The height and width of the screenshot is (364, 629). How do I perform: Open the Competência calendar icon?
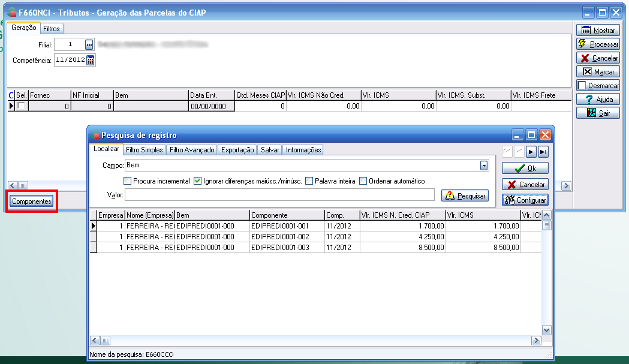point(91,60)
